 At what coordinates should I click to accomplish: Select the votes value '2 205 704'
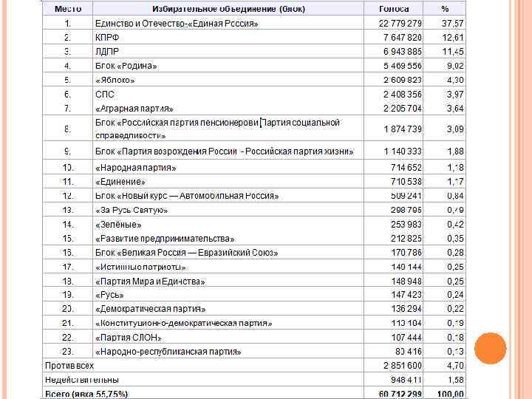403,109
